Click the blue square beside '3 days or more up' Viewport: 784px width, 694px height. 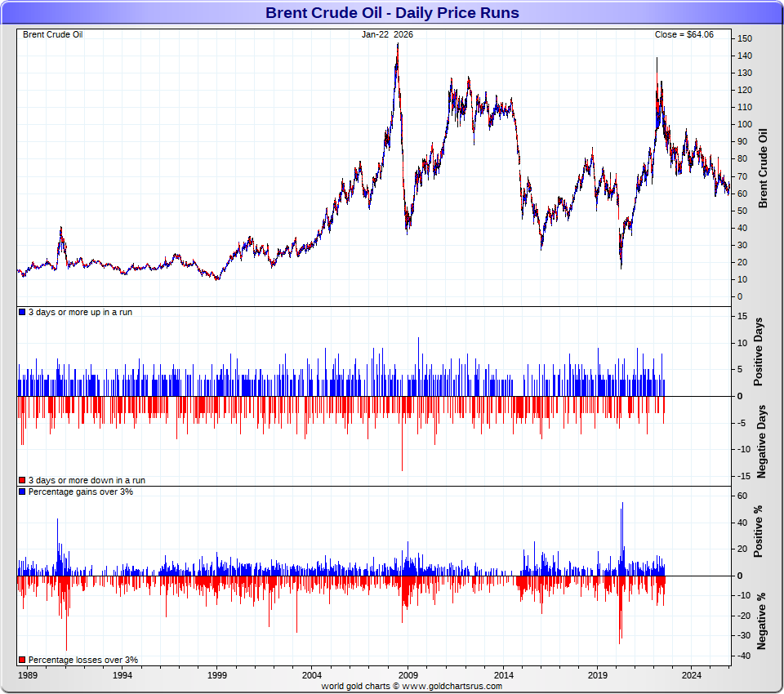(x=22, y=313)
